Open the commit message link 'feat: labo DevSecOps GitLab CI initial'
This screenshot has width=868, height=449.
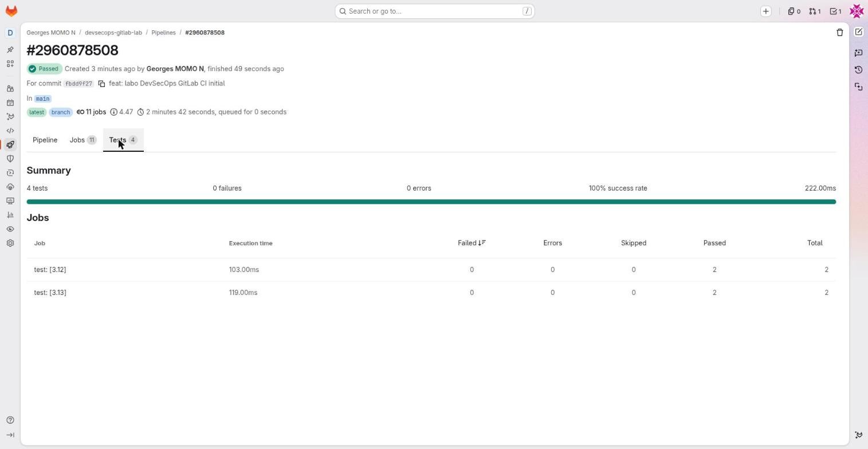[167, 84]
